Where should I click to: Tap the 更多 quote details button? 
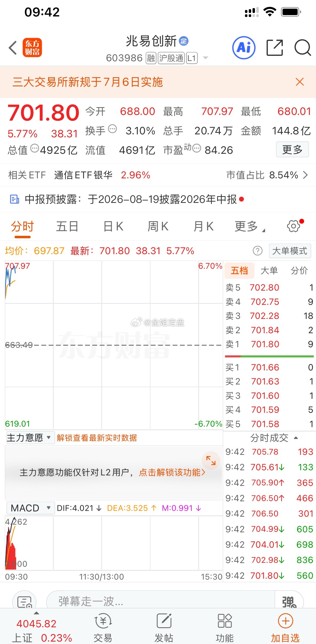292,149
